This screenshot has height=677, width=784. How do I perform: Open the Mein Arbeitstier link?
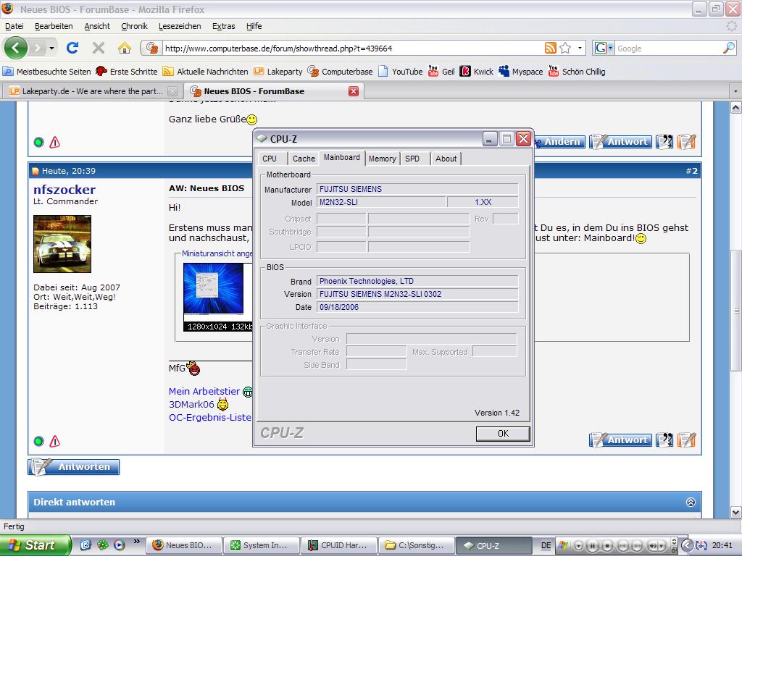coord(204,391)
